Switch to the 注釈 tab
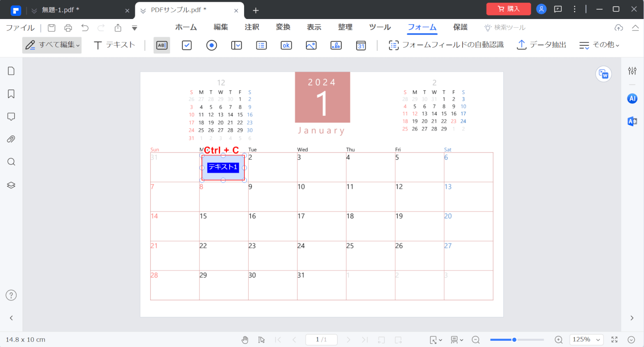 [252, 27]
